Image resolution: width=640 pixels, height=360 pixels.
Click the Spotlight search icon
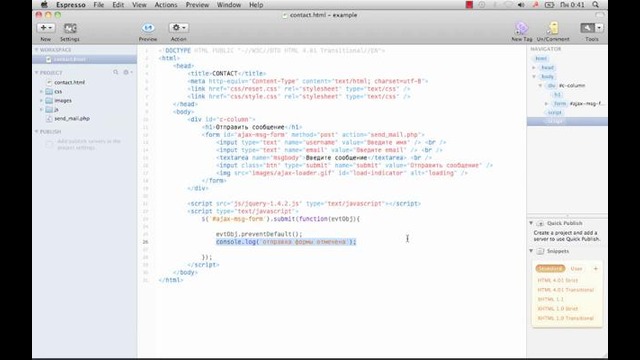tap(596, 5)
